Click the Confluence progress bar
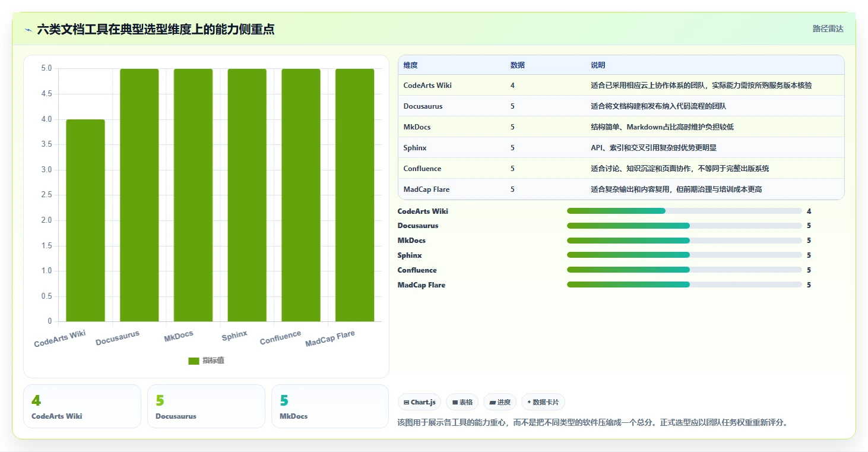The height and width of the screenshot is (452, 868). point(685,270)
